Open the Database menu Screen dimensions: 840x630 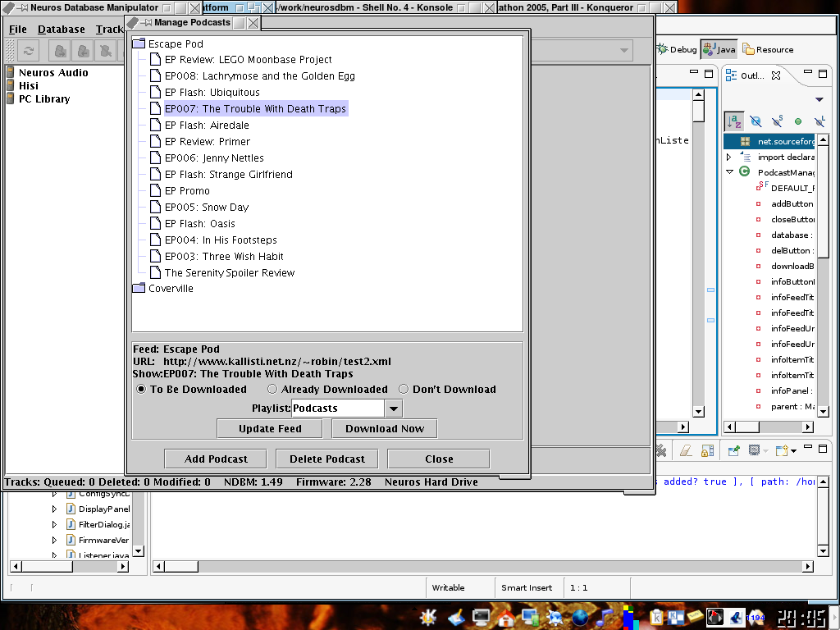click(x=61, y=30)
